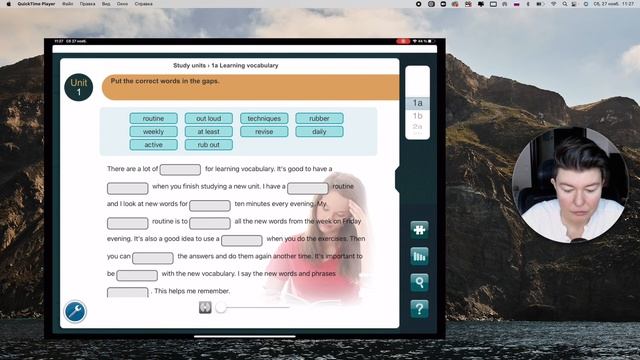This screenshot has height=360, width=640.
Task: Click the webcam video circle overlay
Action: coord(570,185)
